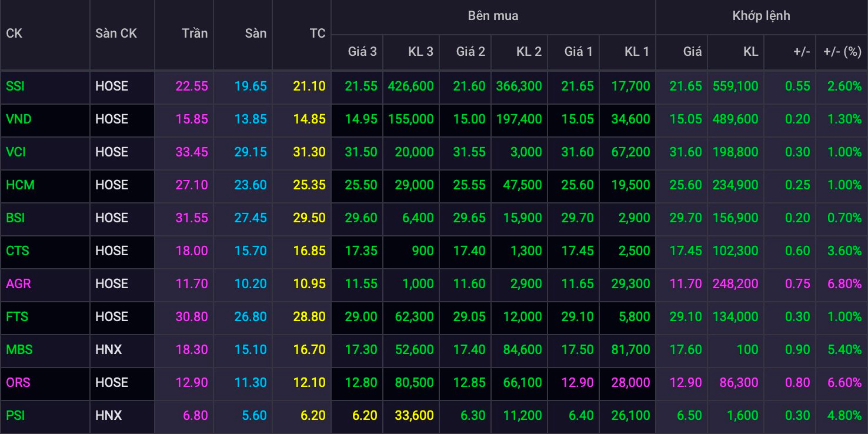
Task: Open the BSI stock symbol
Action: [15, 218]
